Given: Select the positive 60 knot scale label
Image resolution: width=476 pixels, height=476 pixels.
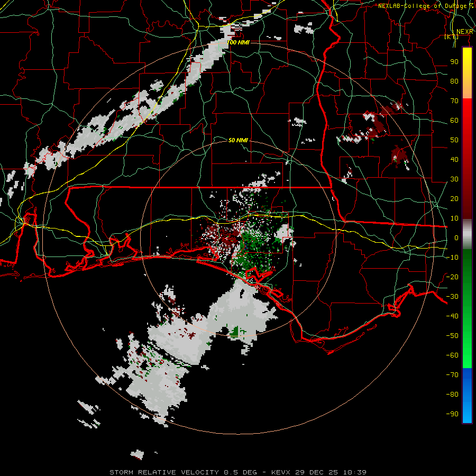Looking at the screenshot, I should click(x=454, y=120).
